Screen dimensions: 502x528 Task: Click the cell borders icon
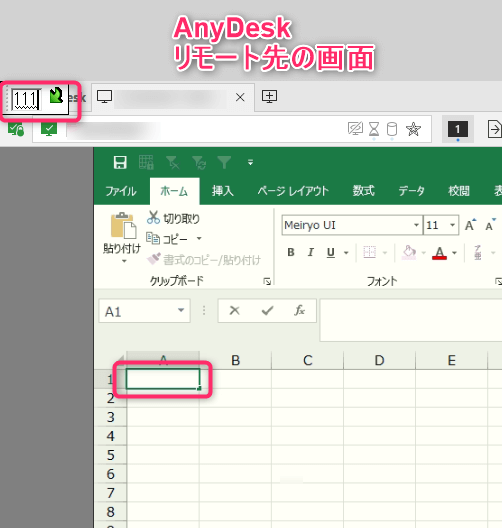pos(369,252)
